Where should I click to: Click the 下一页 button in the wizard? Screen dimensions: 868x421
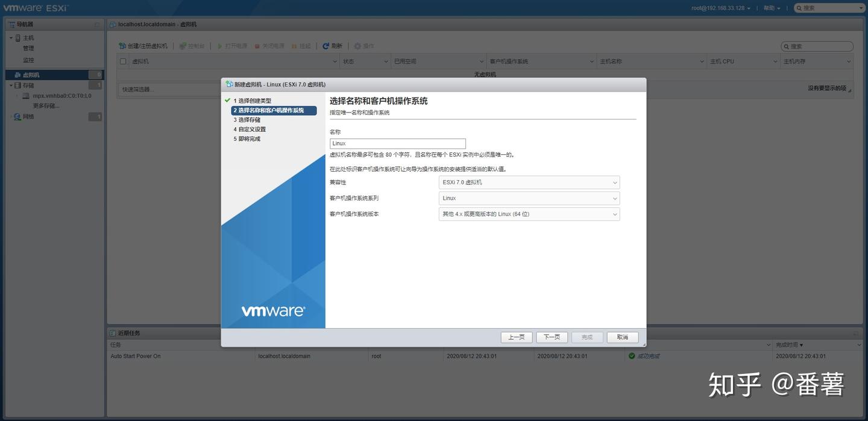click(x=550, y=337)
